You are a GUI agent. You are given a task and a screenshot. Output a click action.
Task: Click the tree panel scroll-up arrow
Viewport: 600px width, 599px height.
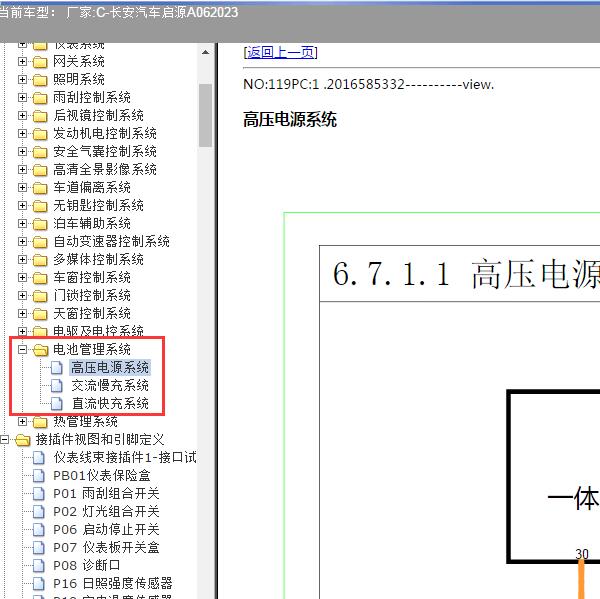(x=205, y=52)
